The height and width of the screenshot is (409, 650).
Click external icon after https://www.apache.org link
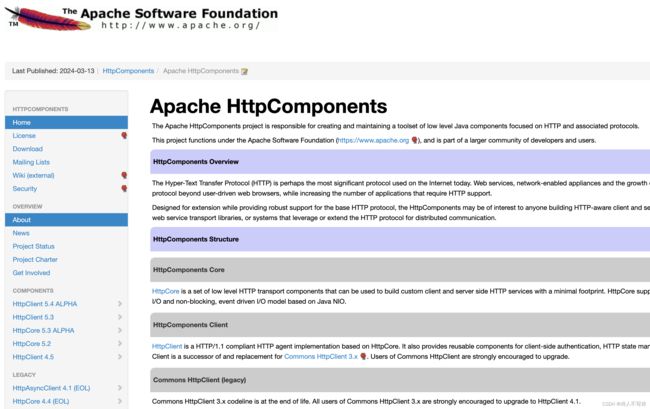point(414,140)
